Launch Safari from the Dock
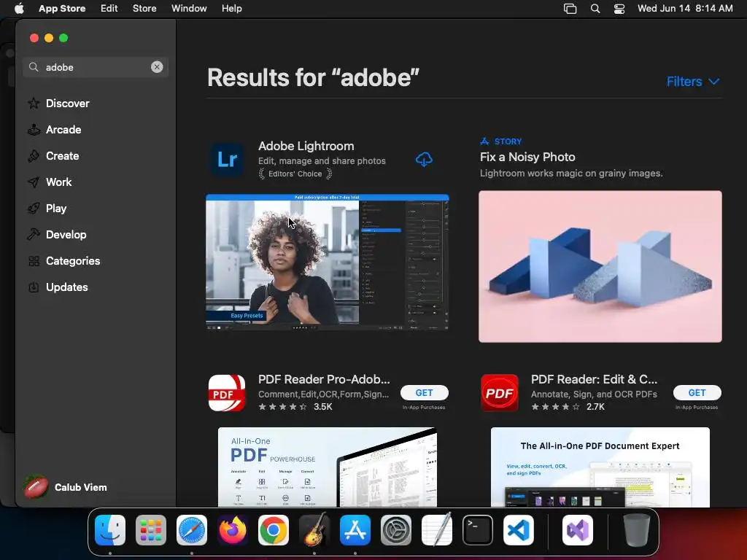Viewport: 747px width, 560px height. coord(192,530)
